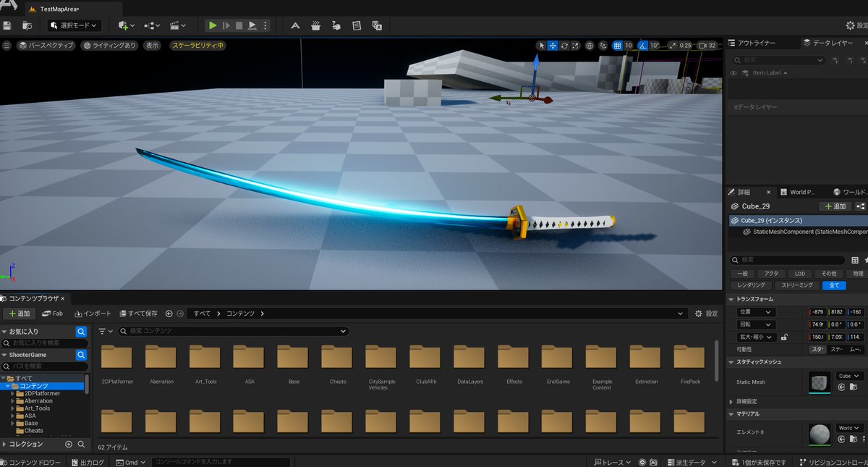Image resolution: width=868 pixels, height=467 pixels.
Task: Toggle grid snapping in viewport
Action: (x=617, y=45)
